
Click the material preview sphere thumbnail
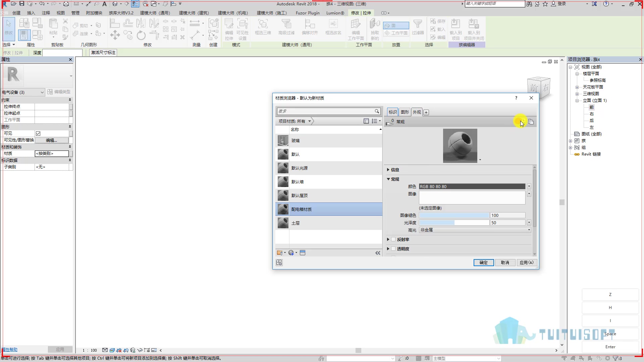pyautogui.click(x=460, y=146)
